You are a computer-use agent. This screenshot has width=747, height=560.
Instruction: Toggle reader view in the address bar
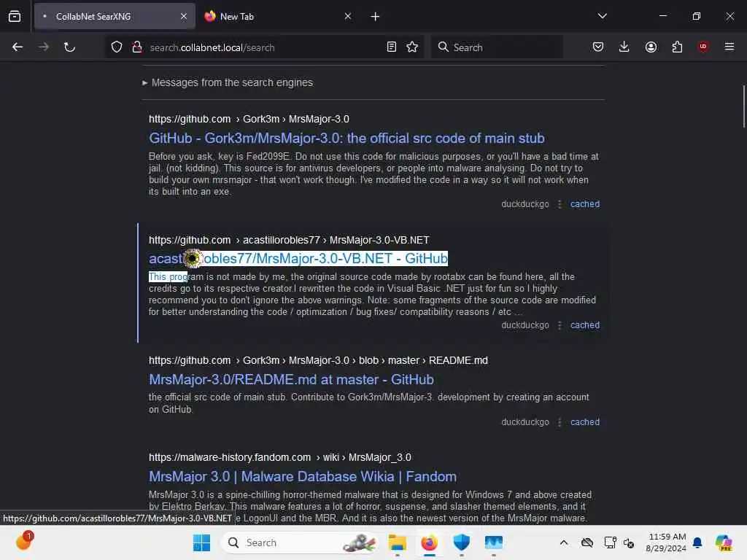coord(392,47)
